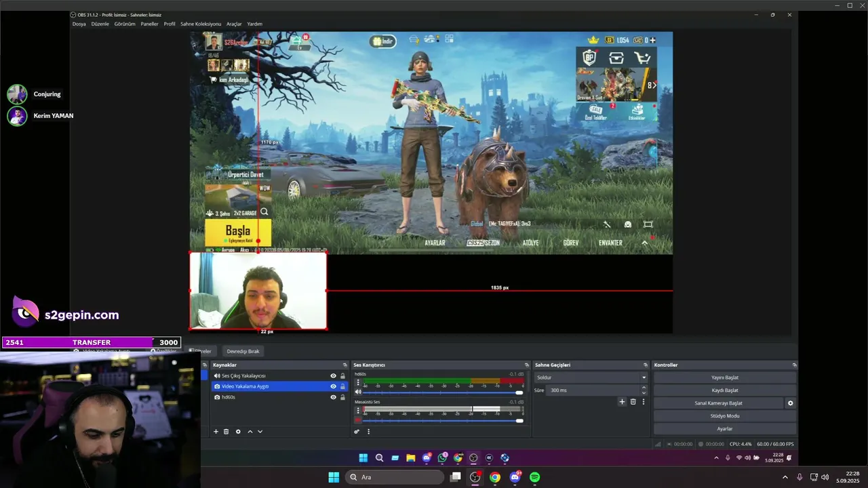Image resolution: width=868 pixels, height=488 pixels.
Task: Pop out the Kaynaklar dock panel
Action: (x=344, y=365)
